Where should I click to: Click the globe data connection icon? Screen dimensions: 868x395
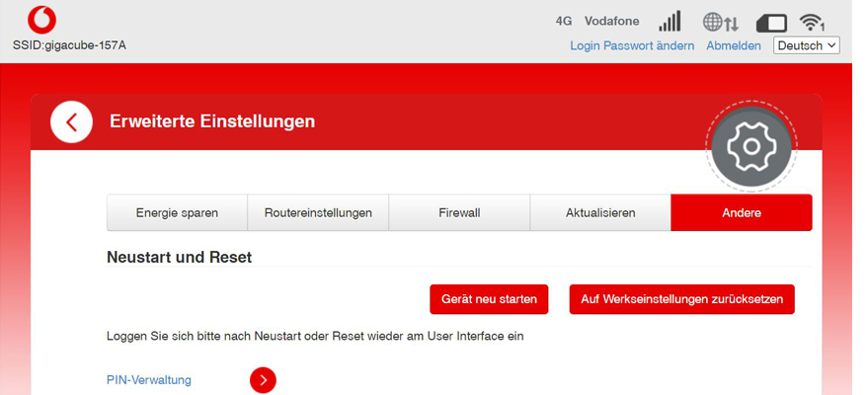pyautogui.click(x=720, y=22)
